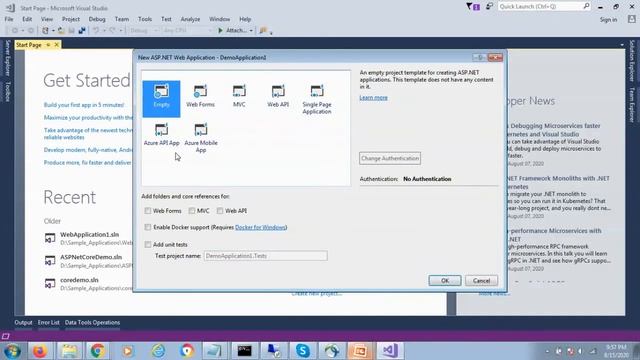Open Skype from the taskbar

pyautogui.click(x=303, y=351)
